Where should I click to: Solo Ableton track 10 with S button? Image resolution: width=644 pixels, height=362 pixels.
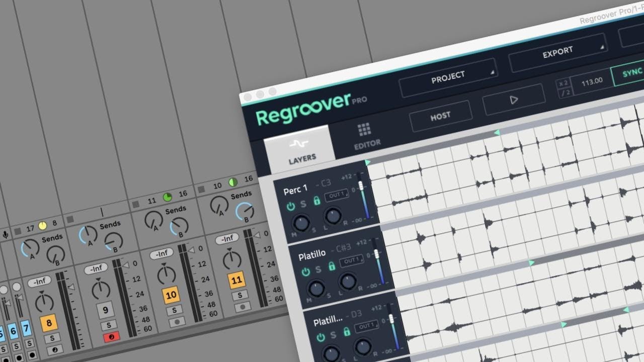click(174, 310)
